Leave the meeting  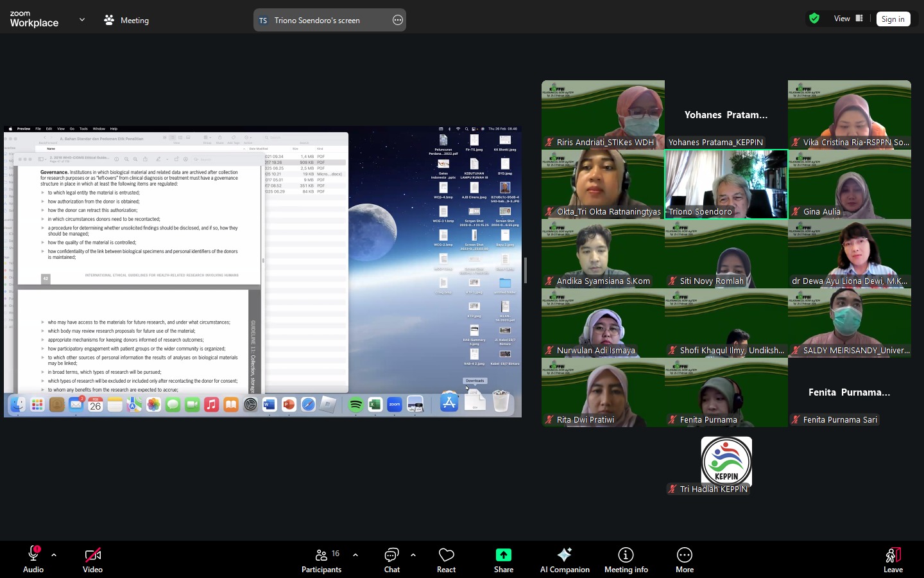(x=893, y=559)
